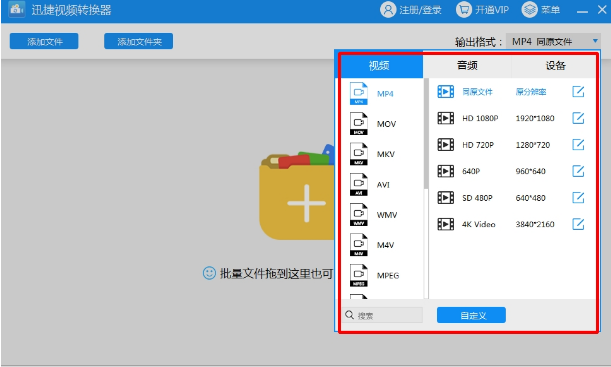
Task: Select the MPEG format file icon
Action: tap(358, 275)
